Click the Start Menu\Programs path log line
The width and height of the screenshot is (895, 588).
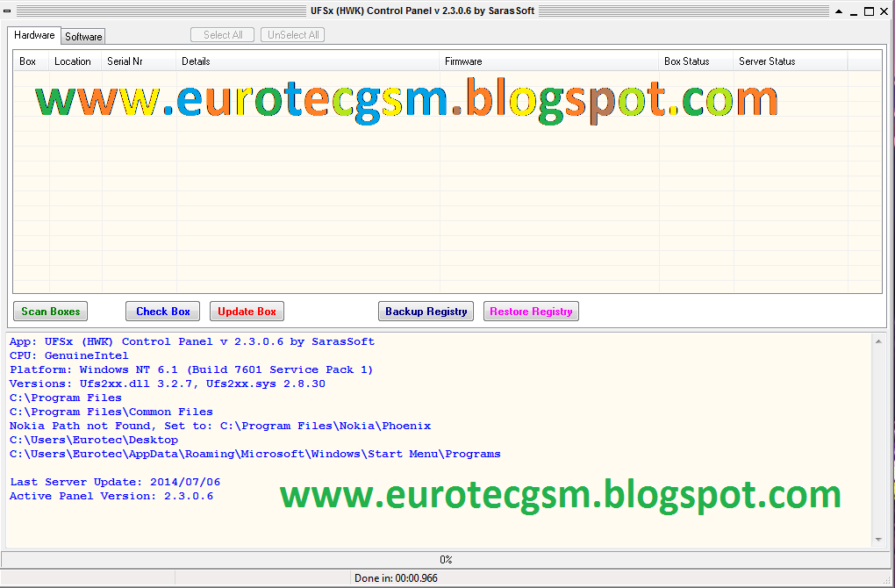click(255, 454)
